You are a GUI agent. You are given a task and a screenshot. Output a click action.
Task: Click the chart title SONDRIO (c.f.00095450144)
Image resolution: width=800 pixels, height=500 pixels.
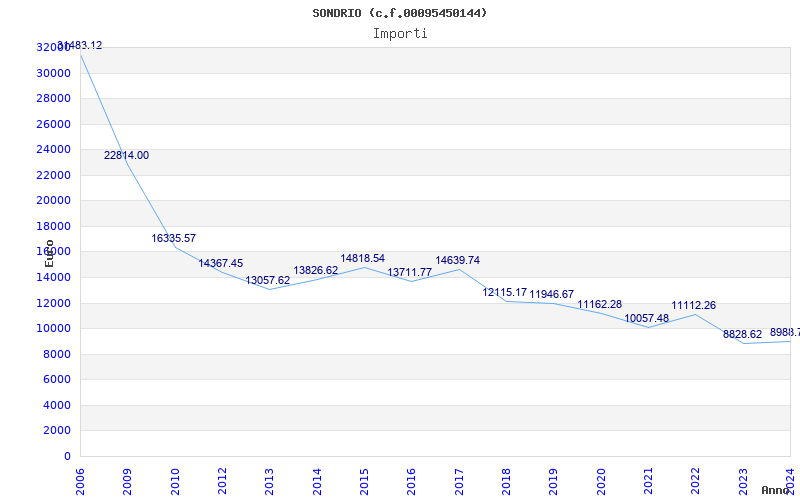[x=399, y=13]
